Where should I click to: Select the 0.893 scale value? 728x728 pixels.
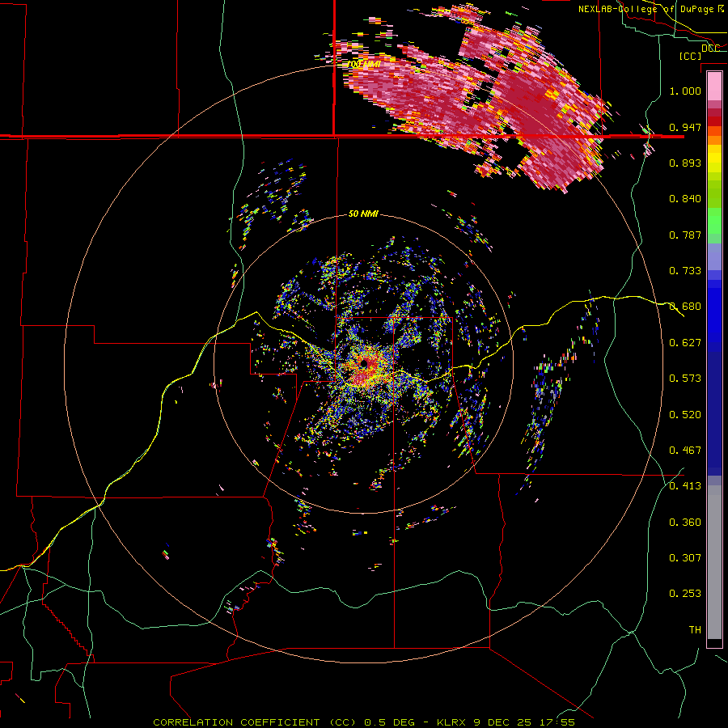pyautogui.click(x=685, y=163)
